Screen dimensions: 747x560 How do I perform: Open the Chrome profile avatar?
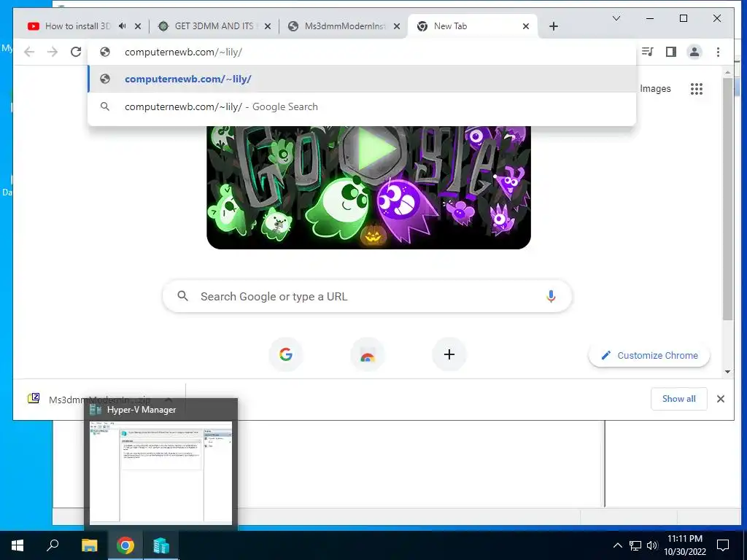[694, 52]
